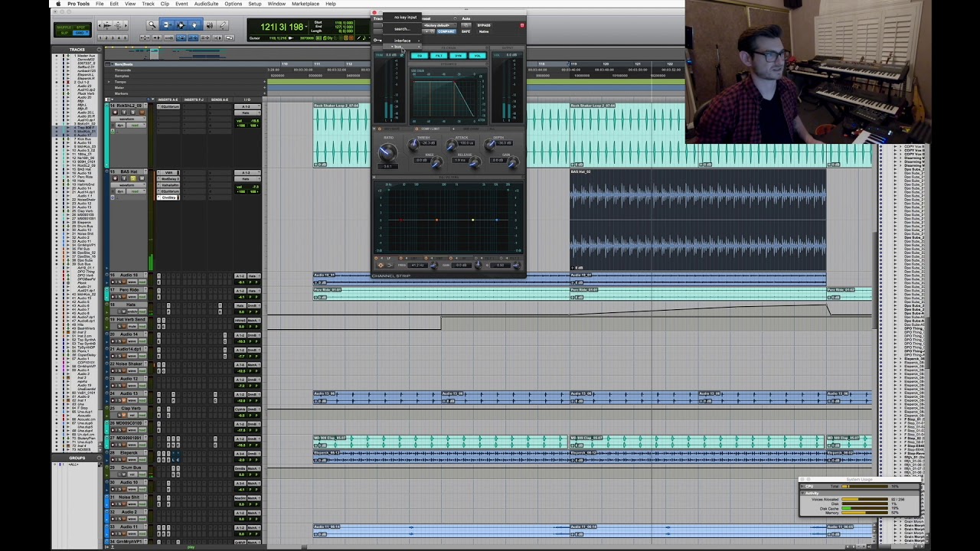
Task: Choose 'bus' in key input popup
Action: (x=402, y=47)
